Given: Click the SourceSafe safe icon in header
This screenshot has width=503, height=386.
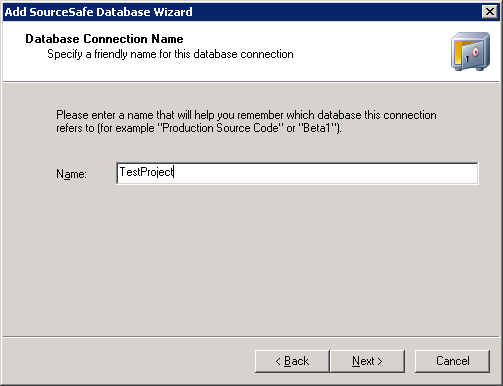Looking at the screenshot, I should point(470,51).
